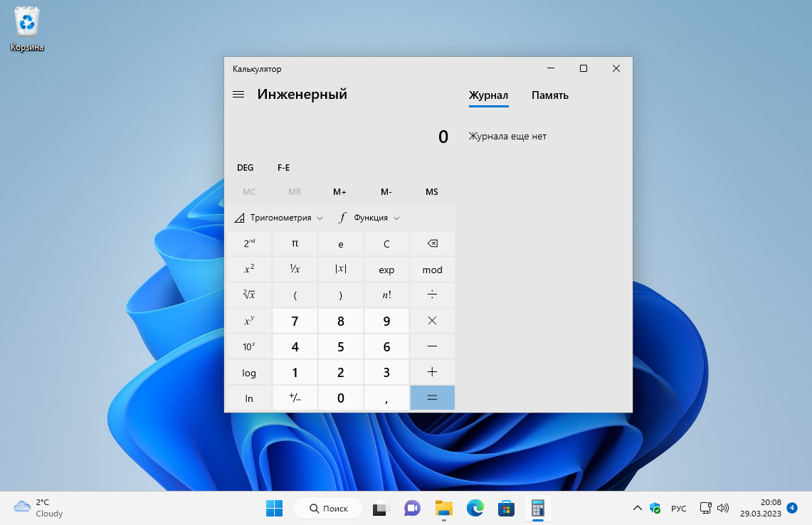Image resolution: width=812 pixels, height=525 pixels.
Task: Expand the Функция dropdown
Action: (x=369, y=217)
